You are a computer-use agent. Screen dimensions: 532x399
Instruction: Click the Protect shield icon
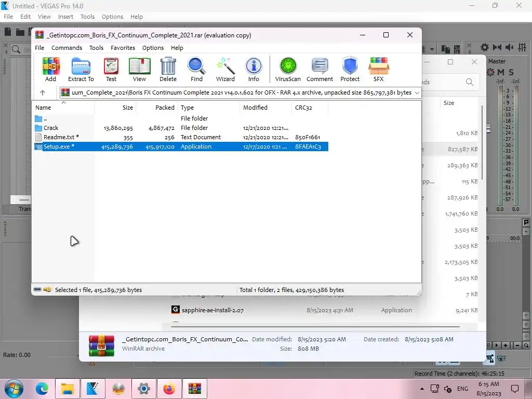pos(350,70)
